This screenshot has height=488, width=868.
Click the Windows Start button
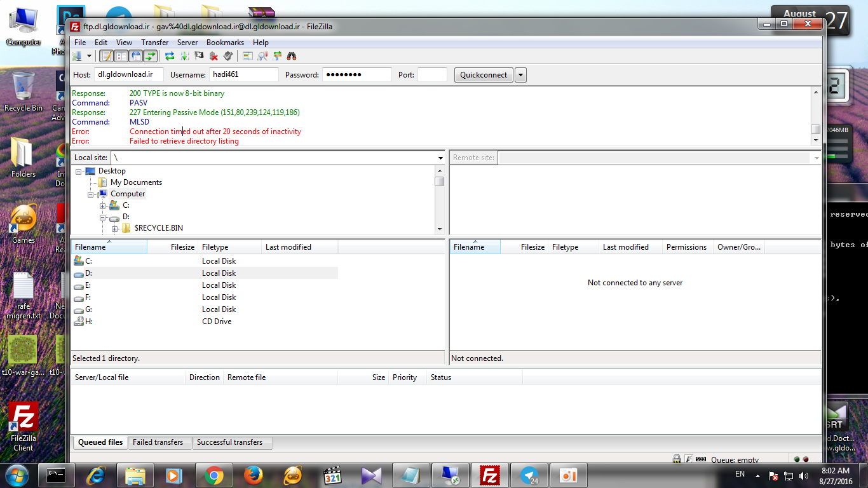tap(17, 475)
